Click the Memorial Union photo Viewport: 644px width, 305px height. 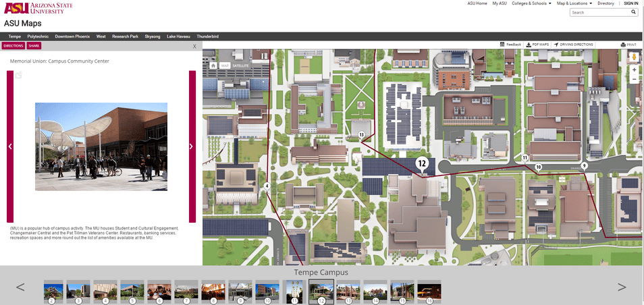101,146
